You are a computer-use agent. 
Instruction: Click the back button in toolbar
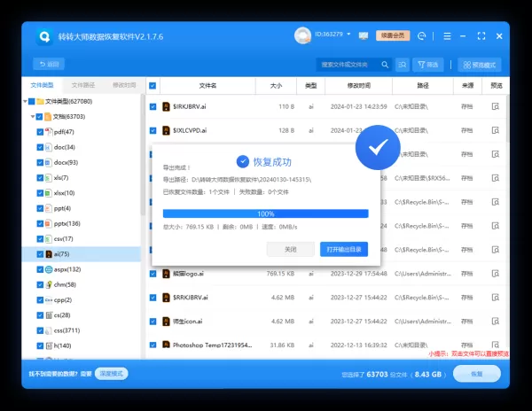pyautogui.click(x=49, y=64)
